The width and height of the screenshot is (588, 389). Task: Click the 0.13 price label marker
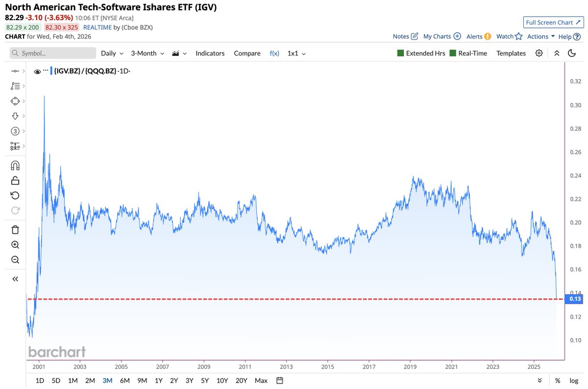click(x=574, y=299)
